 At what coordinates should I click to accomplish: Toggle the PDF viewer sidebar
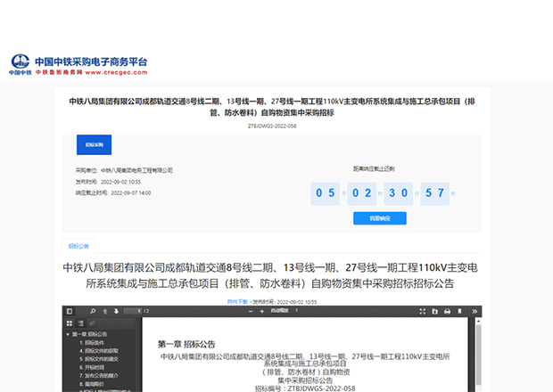[70, 311]
